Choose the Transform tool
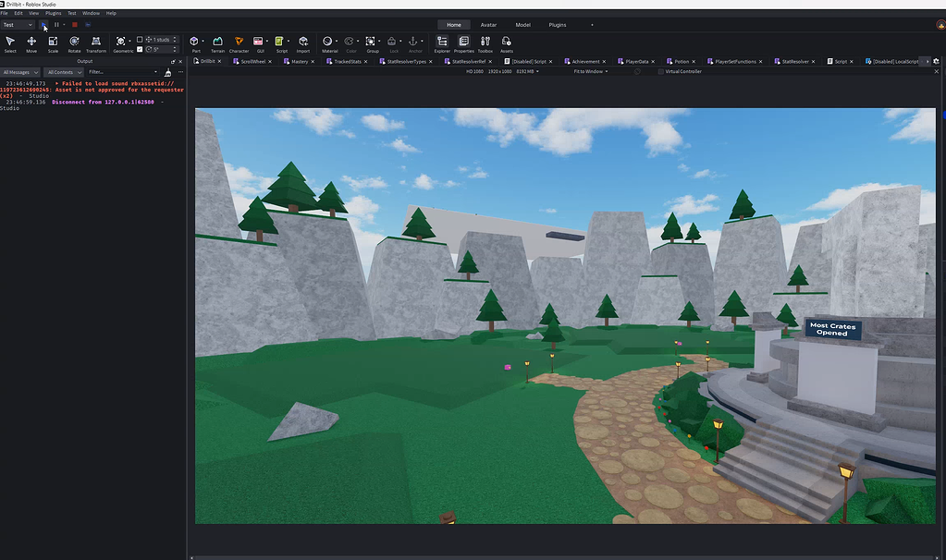The width and height of the screenshot is (946, 560). point(96,44)
